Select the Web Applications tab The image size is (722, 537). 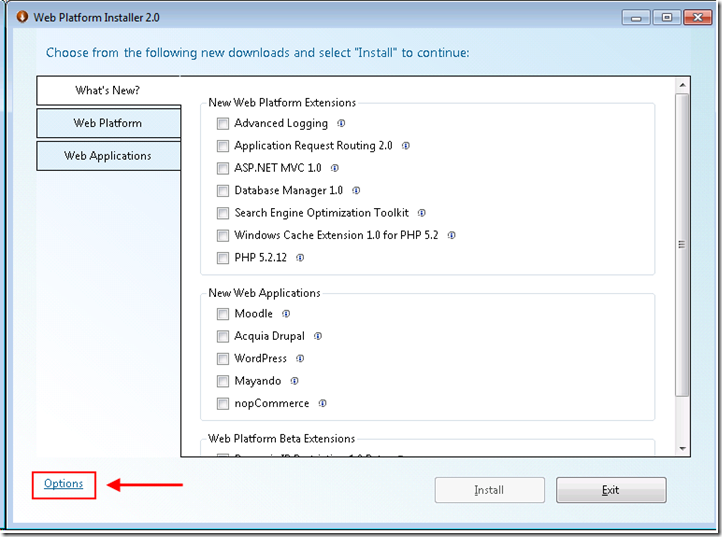[108, 156]
